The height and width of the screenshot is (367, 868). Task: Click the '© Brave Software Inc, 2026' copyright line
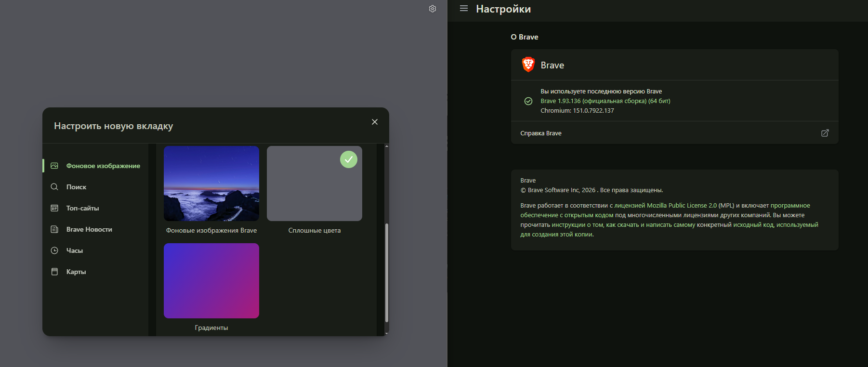click(x=558, y=190)
